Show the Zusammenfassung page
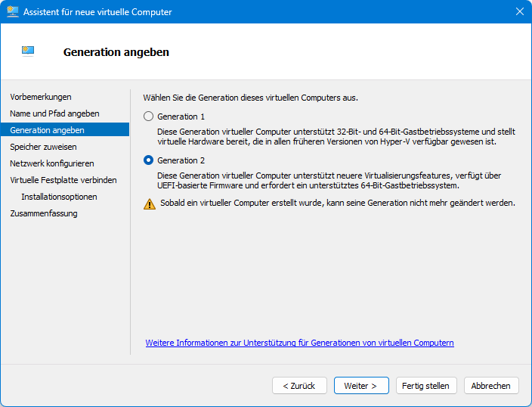The image size is (532, 407). click(44, 213)
